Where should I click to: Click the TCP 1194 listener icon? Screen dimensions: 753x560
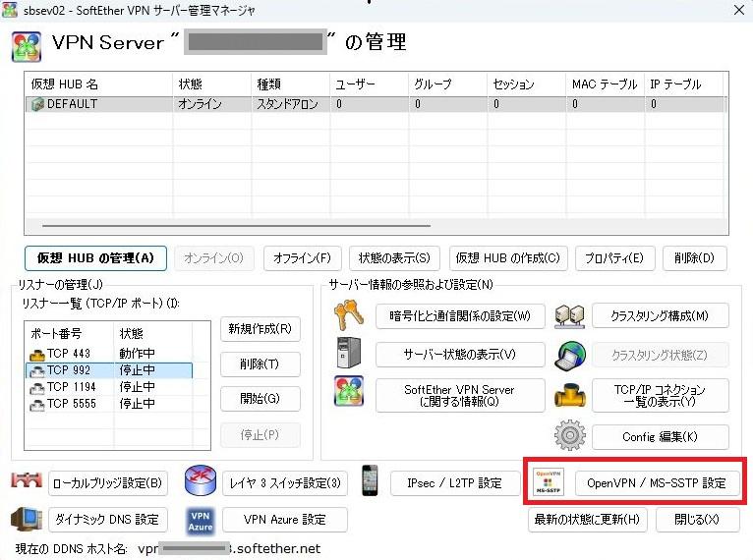[37, 388]
